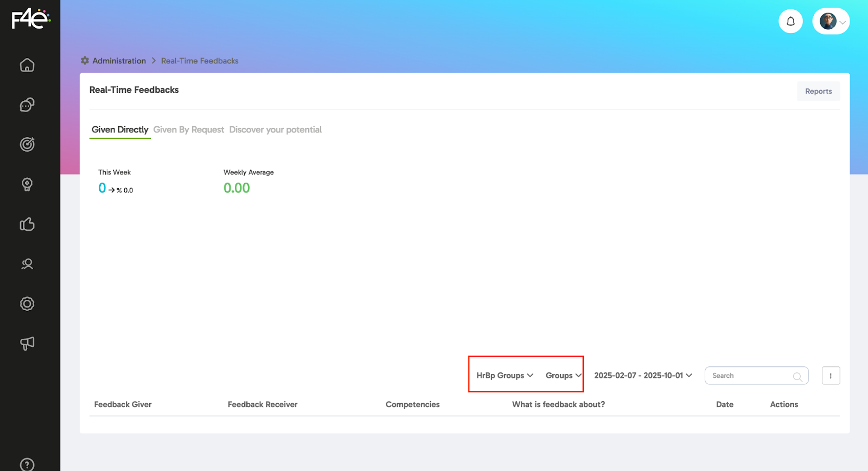868x471 pixels.
Task: Click the help question mark icon
Action: (x=27, y=464)
